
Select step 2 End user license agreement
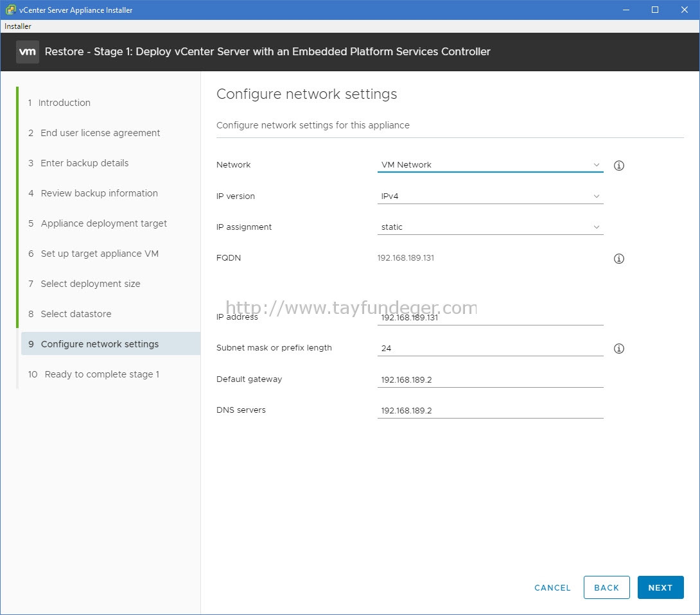coord(94,133)
